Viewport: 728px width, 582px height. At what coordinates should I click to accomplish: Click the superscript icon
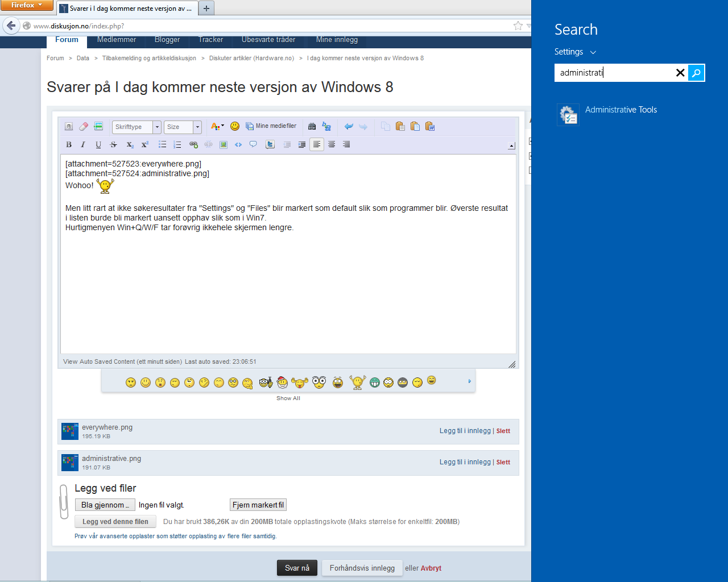click(x=145, y=144)
